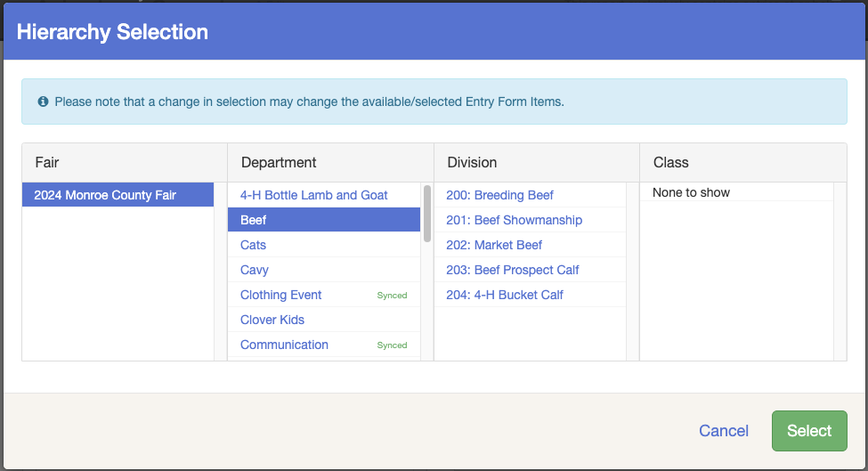Choose division 203: Beef Prospect Calf
This screenshot has height=471, width=868.
[530, 270]
